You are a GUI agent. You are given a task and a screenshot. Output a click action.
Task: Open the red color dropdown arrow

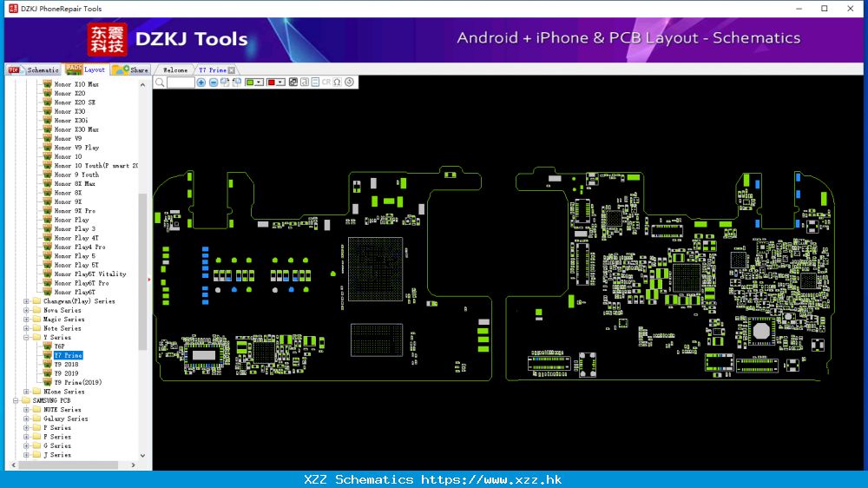coord(280,82)
